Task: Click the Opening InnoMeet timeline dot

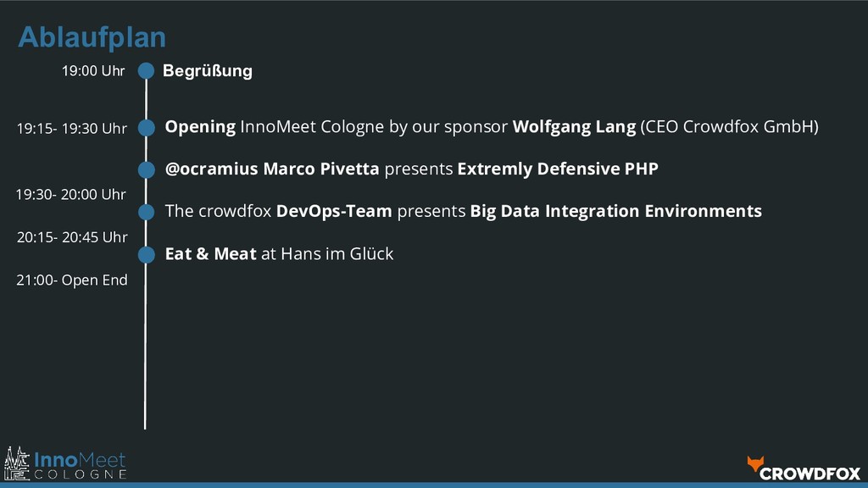Action: [x=147, y=127]
